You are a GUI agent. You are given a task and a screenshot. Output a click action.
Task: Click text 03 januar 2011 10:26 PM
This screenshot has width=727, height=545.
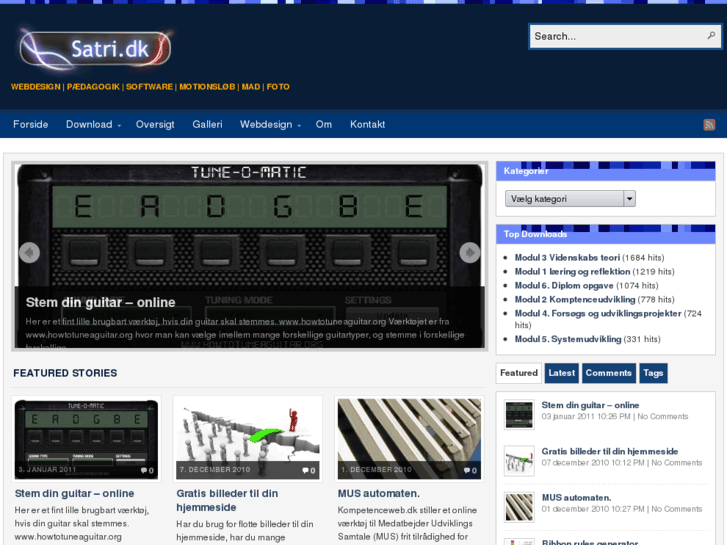pos(586,417)
